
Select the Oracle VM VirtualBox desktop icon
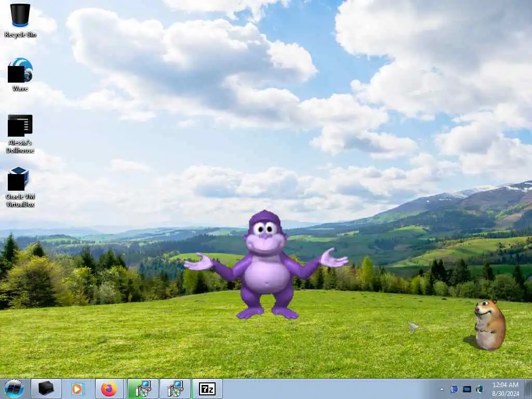pyautogui.click(x=20, y=187)
